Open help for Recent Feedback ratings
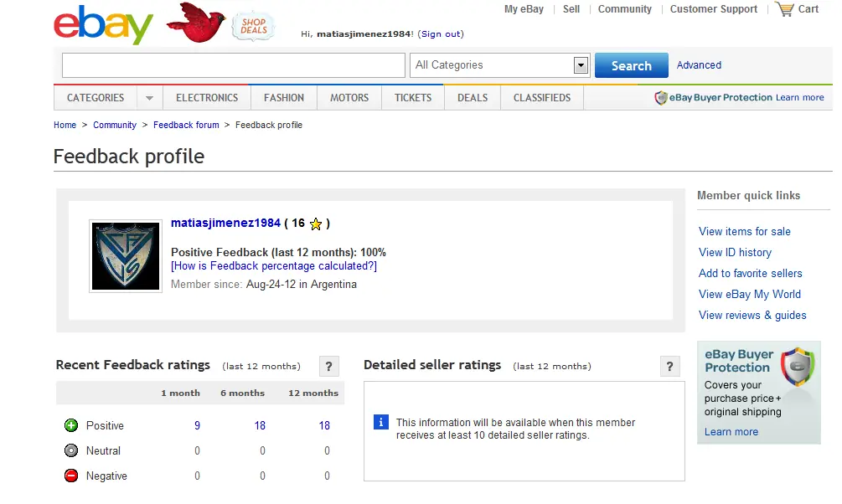 [328, 366]
